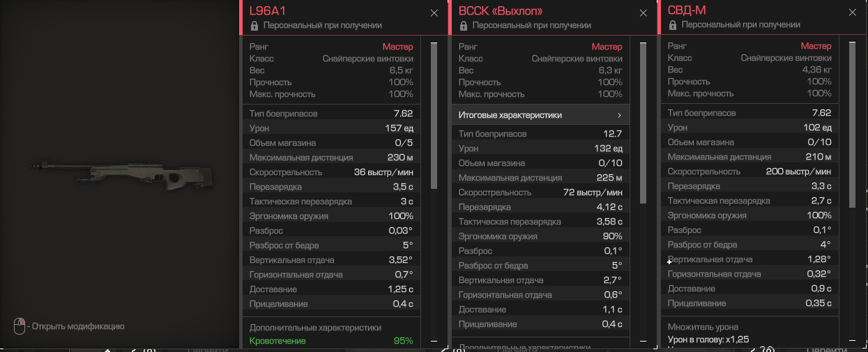Viewport: 868px width, 352px height.
Task: Click ВССК class Снайперские винтовки
Action: coord(577,59)
